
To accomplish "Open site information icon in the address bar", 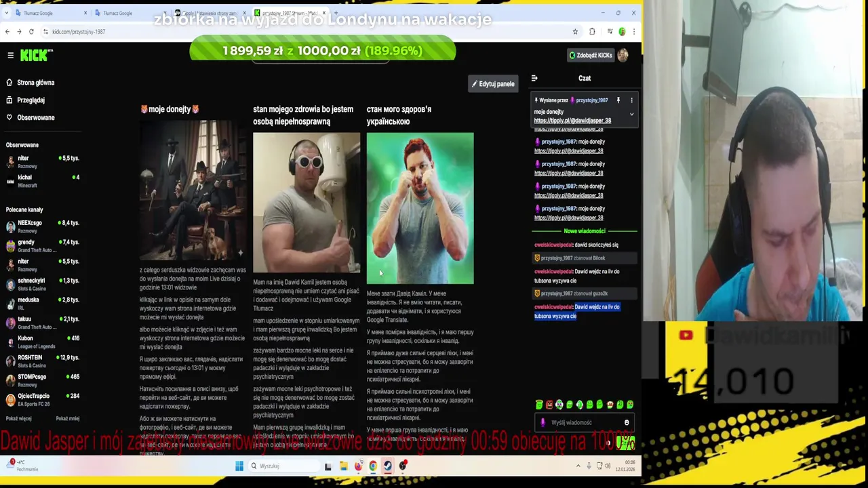I will 45,32.
